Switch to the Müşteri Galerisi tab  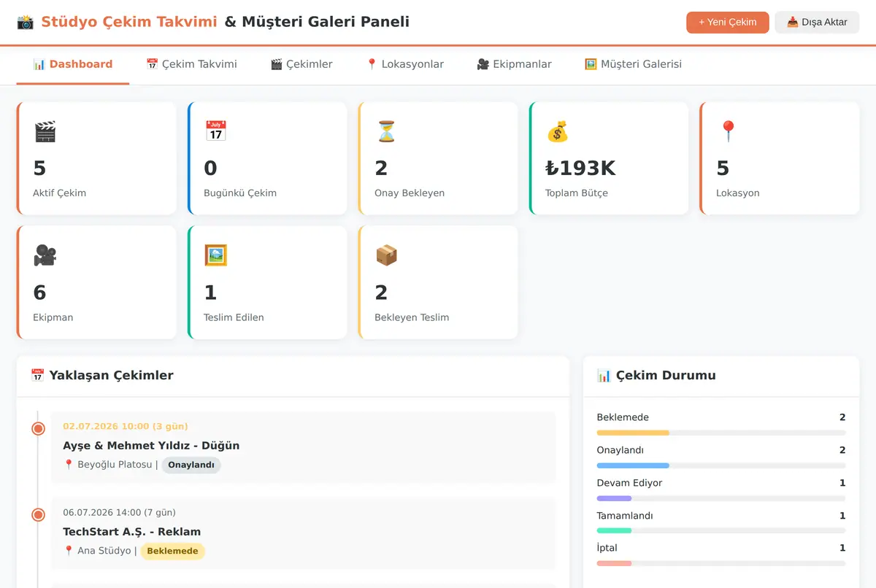coord(633,64)
